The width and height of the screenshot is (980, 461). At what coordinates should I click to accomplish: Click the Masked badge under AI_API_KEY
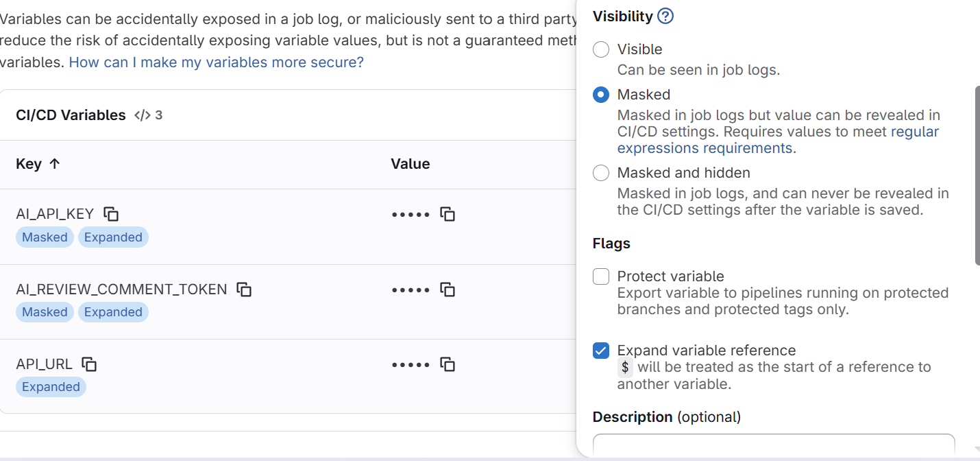coord(45,237)
